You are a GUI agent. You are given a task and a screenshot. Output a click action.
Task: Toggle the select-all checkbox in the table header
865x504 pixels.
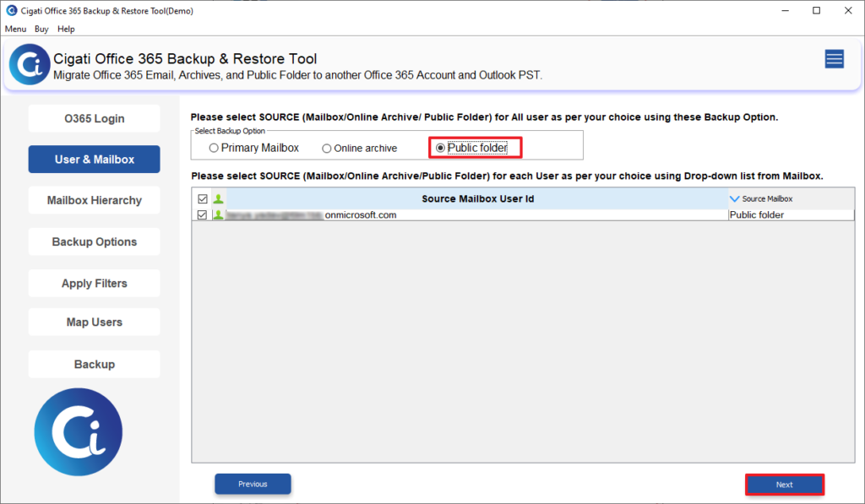point(203,198)
